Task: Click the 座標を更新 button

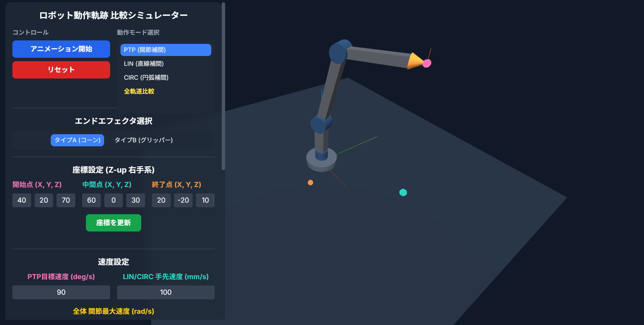Action: [x=113, y=223]
